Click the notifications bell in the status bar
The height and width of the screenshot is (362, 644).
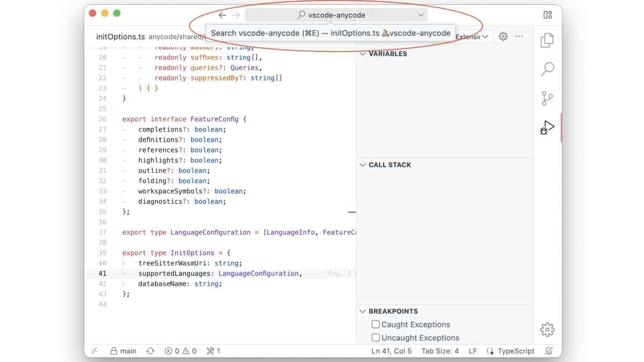pos(548,351)
